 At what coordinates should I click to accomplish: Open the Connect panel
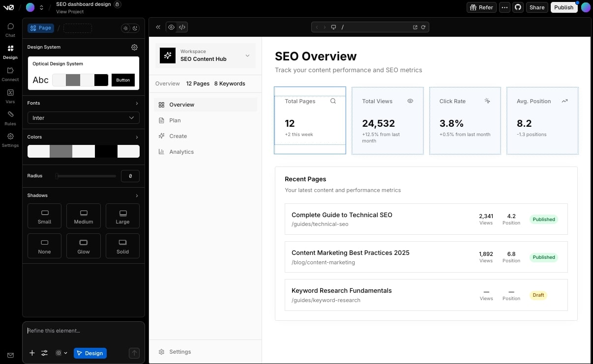10,73
